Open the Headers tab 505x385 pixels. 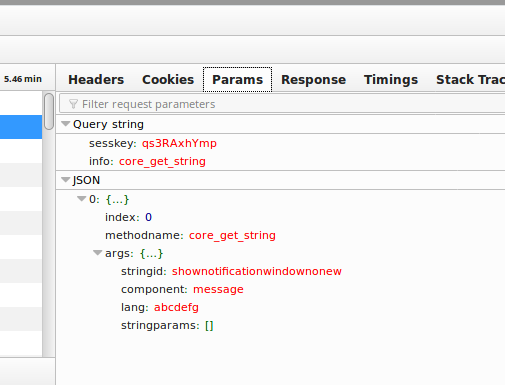click(x=96, y=80)
